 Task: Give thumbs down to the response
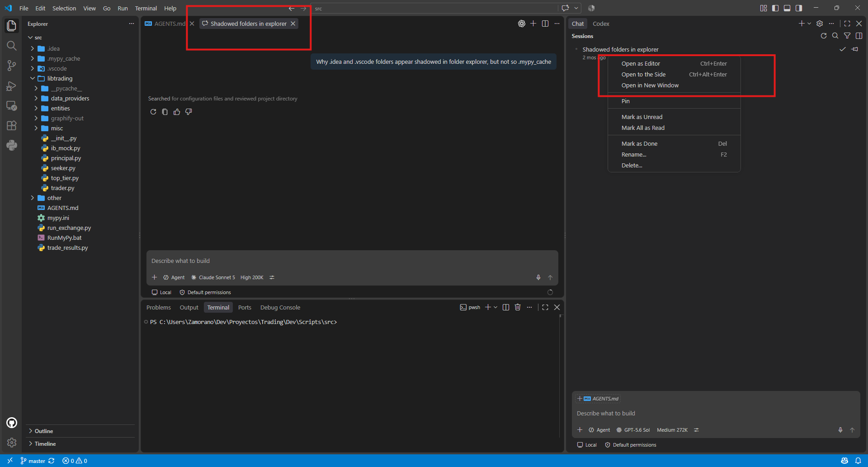[189, 112]
